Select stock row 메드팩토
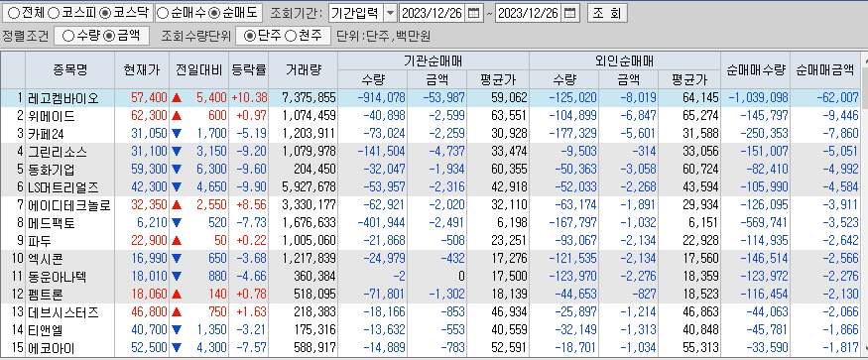Image resolution: width=868 pixels, height=360 pixels. tap(430, 223)
